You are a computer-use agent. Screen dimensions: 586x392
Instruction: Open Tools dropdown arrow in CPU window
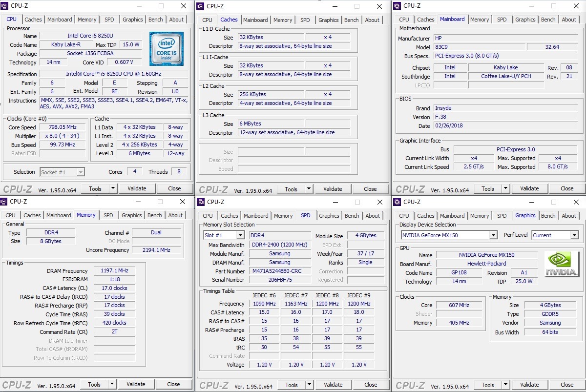[113, 188]
